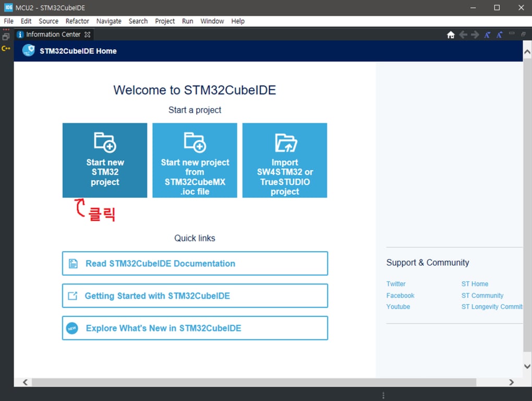Click the import folder icon on SW4STM32 tile
This screenshot has height=401, width=532.
coord(286,143)
